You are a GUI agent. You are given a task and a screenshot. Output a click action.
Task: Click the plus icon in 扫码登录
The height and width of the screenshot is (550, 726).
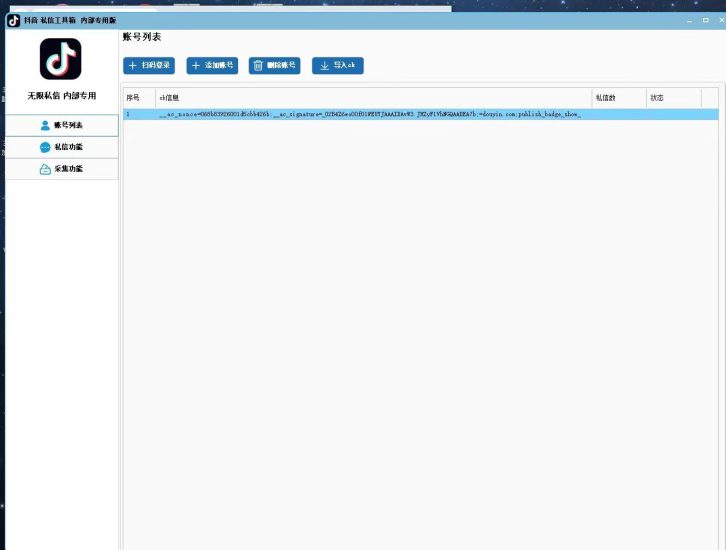click(x=133, y=65)
